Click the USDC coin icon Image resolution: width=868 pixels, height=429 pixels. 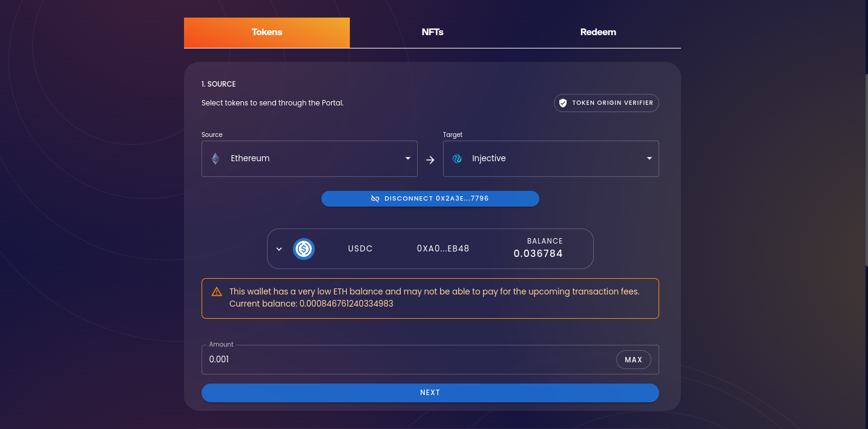304,248
